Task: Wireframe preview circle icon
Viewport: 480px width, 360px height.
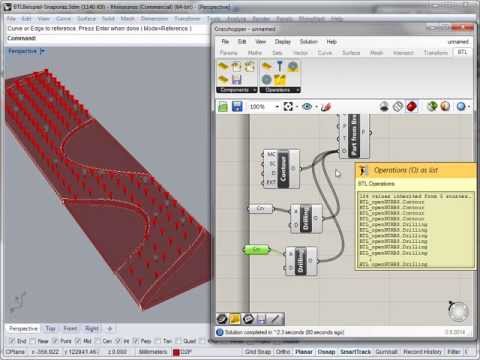Action: pos(398,107)
